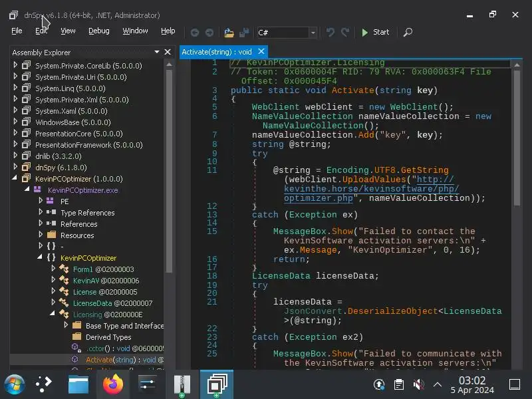Collapse the Licensing @0200000E class
The height and width of the screenshot is (399, 532).
[x=53, y=313]
